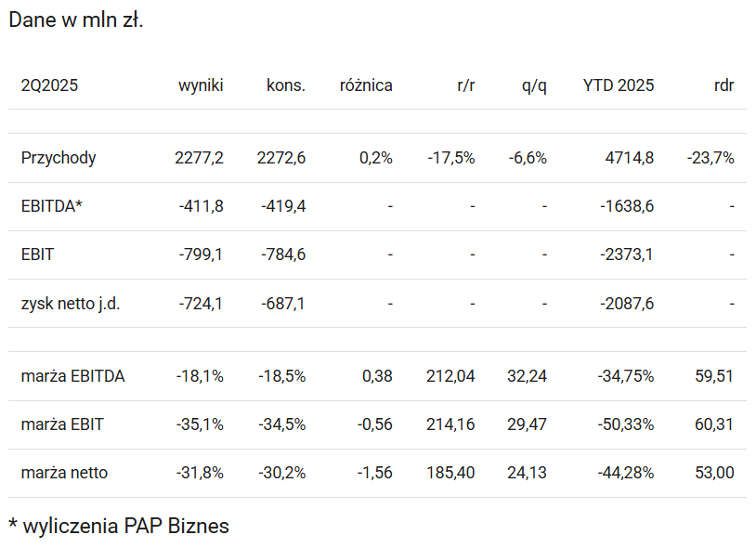Click the 'marża EBIT' row label
756x548 pixels.
[x=62, y=424]
